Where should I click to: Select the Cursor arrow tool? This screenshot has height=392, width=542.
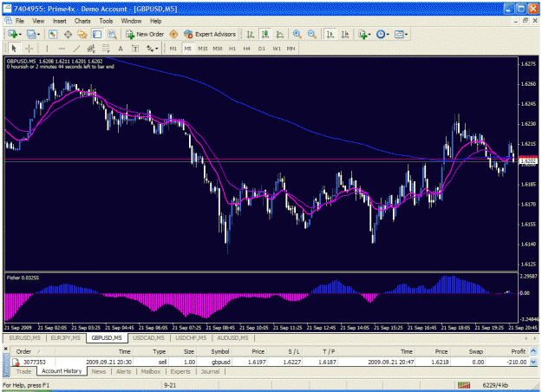[x=14, y=49]
